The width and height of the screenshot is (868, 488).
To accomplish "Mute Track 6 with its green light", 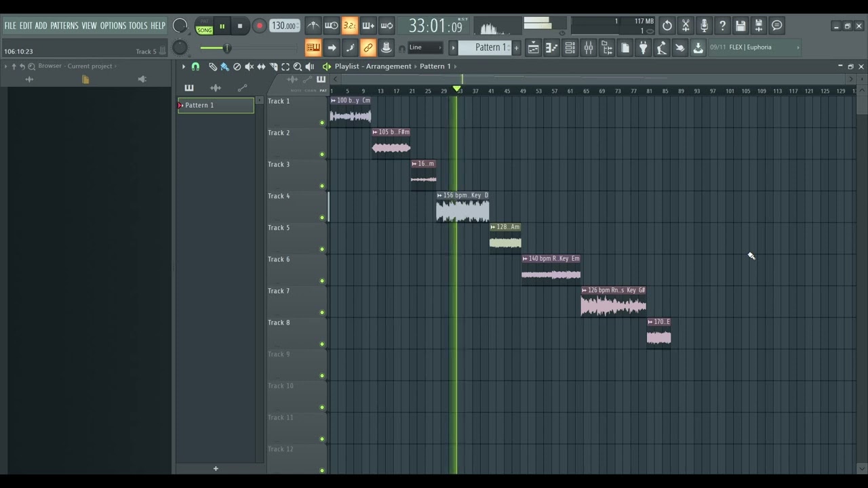I will coord(322,281).
